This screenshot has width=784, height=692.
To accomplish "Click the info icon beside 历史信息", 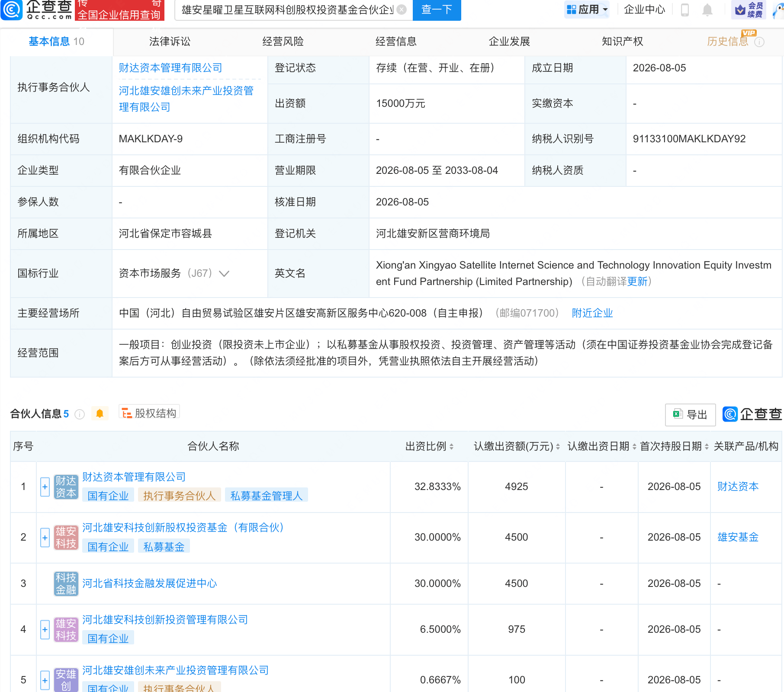I will (759, 42).
